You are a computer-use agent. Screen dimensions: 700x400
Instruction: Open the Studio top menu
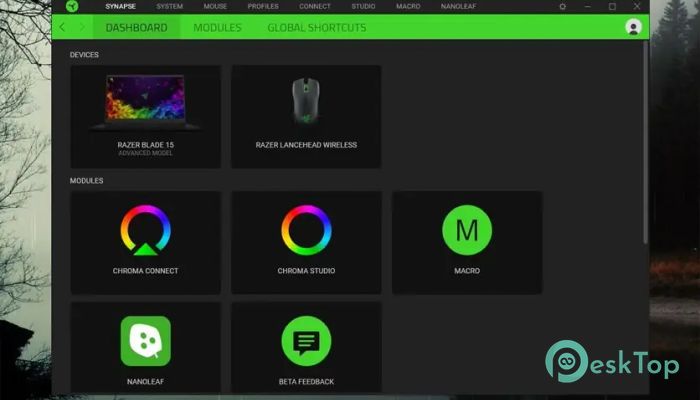pyautogui.click(x=363, y=6)
